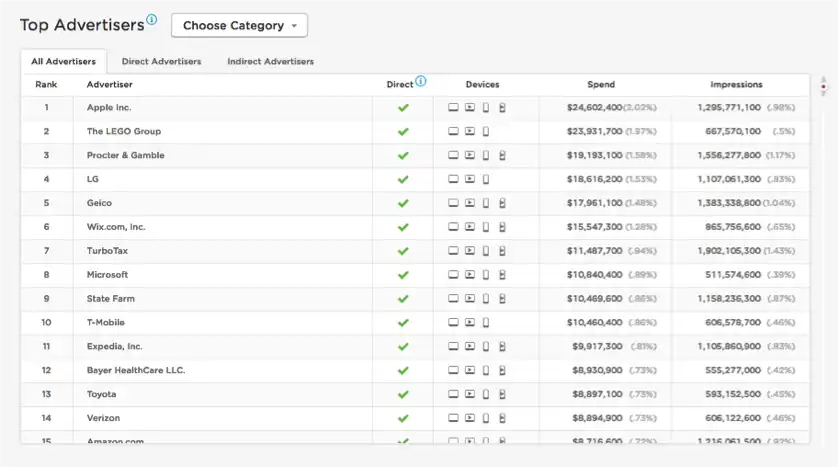Click desktop video icon in LG row

(470, 179)
